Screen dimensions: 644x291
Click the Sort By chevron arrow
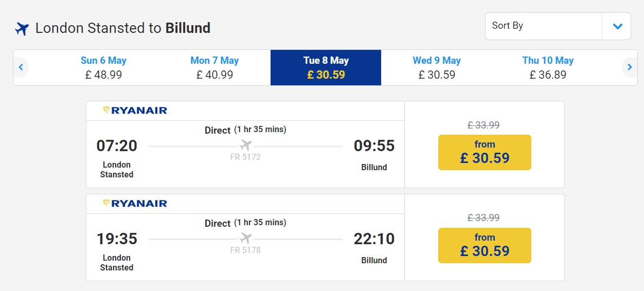coord(617,26)
